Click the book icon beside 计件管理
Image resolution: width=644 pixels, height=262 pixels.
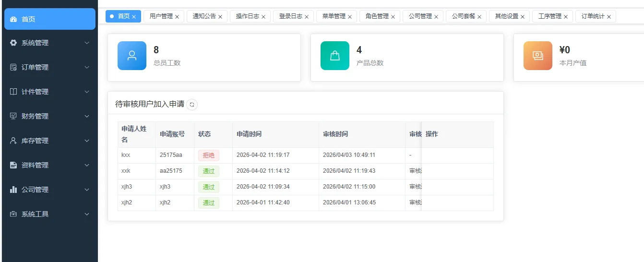pyautogui.click(x=13, y=92)
